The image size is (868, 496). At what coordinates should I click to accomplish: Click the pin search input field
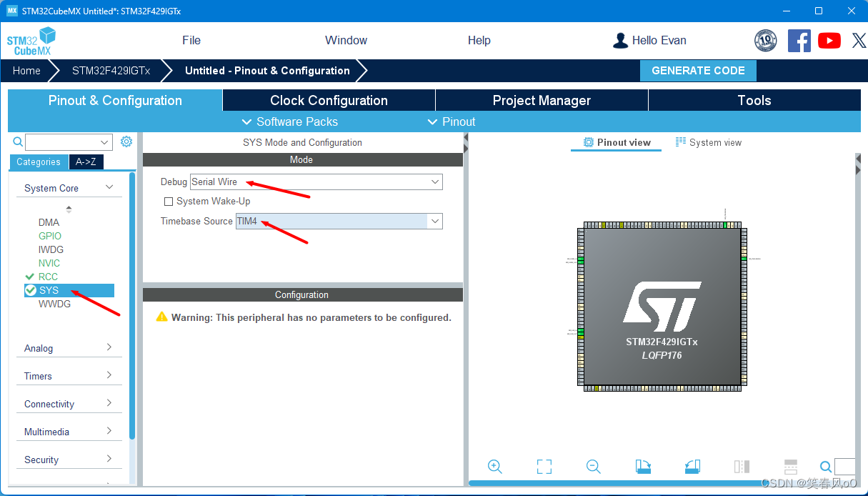pos(844,467)
